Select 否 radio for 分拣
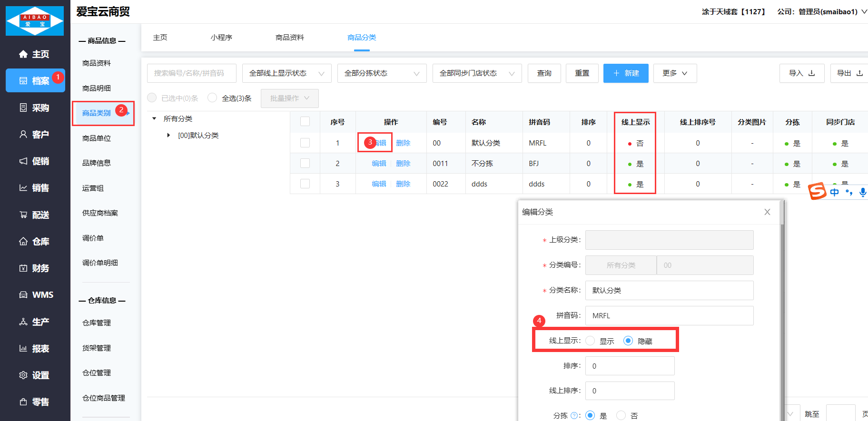This screenshot has width=868, height=421. click(x=621, y=415)
